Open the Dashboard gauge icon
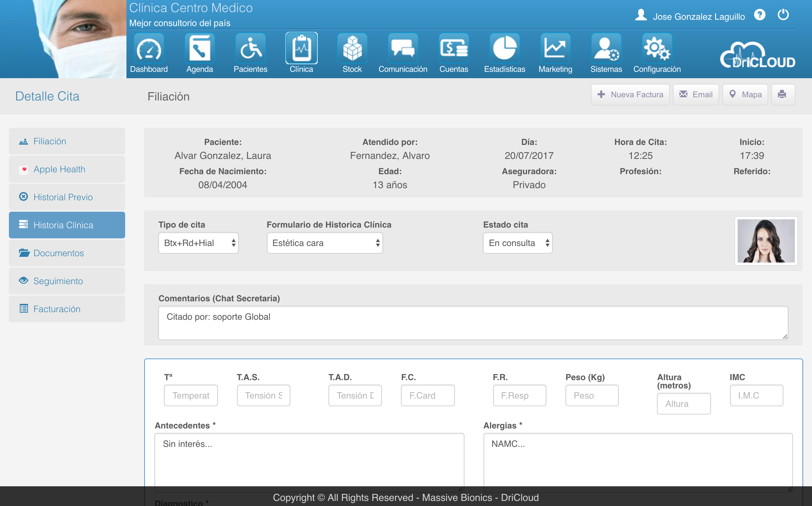 (149, 49)
